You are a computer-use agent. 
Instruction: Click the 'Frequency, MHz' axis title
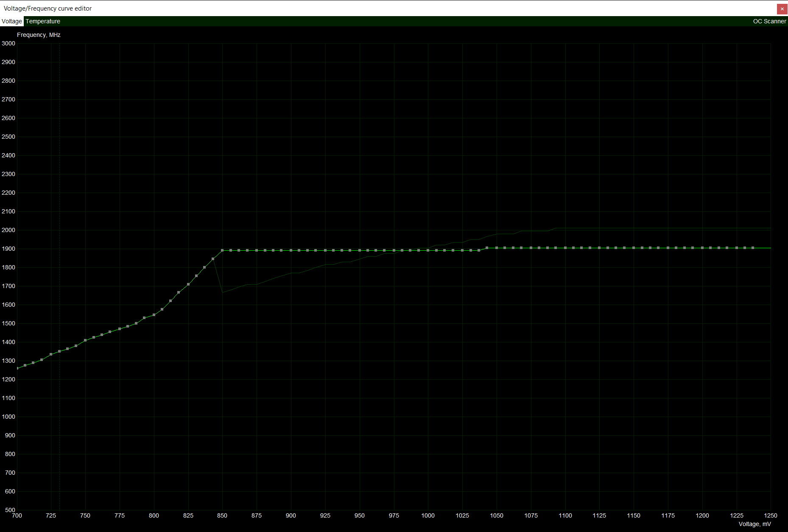(39, 35)
